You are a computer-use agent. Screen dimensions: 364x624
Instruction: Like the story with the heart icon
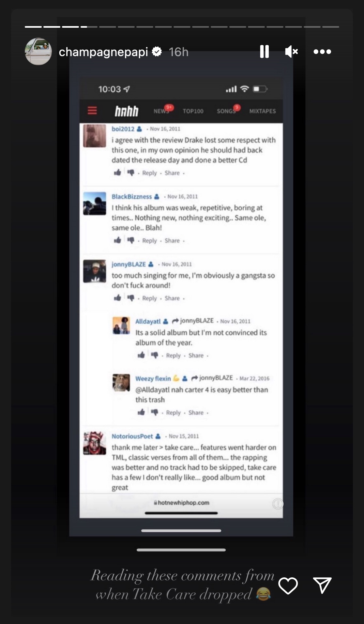point(288,585)
